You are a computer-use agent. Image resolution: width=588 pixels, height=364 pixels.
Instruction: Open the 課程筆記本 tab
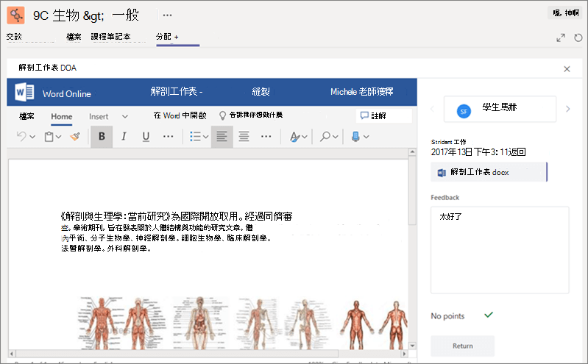(x=110, y=37)
